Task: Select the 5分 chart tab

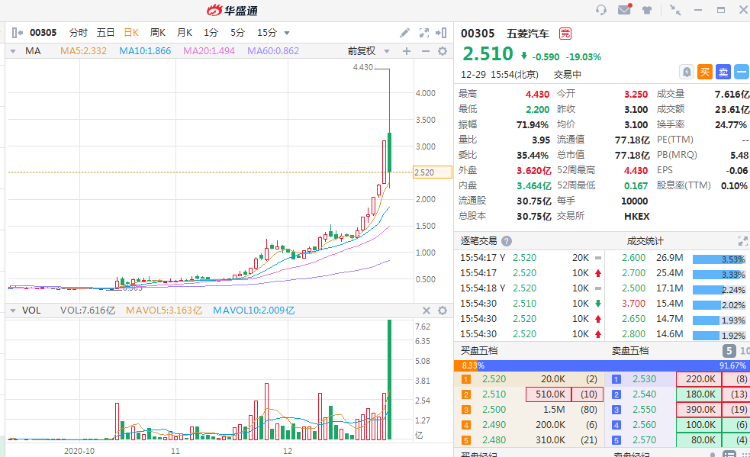Action: [x=237, y=33]
